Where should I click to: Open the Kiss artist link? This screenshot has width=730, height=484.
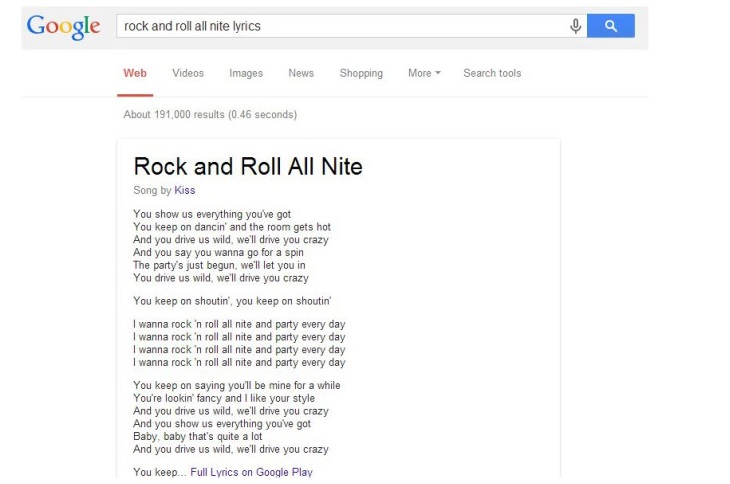click(184, 190)
